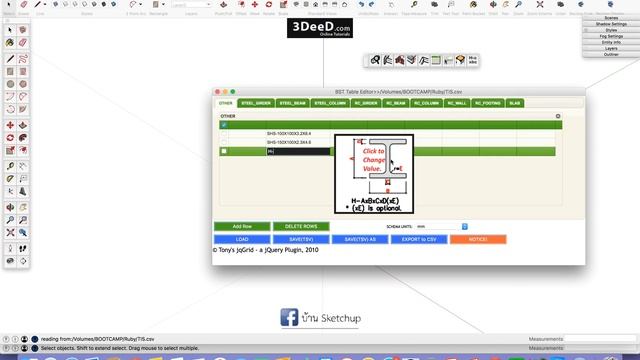This screenshot has height=360, width=640.
Task: Open the Rectangle tool dropdown arrow
Action: tap(163, 4)
